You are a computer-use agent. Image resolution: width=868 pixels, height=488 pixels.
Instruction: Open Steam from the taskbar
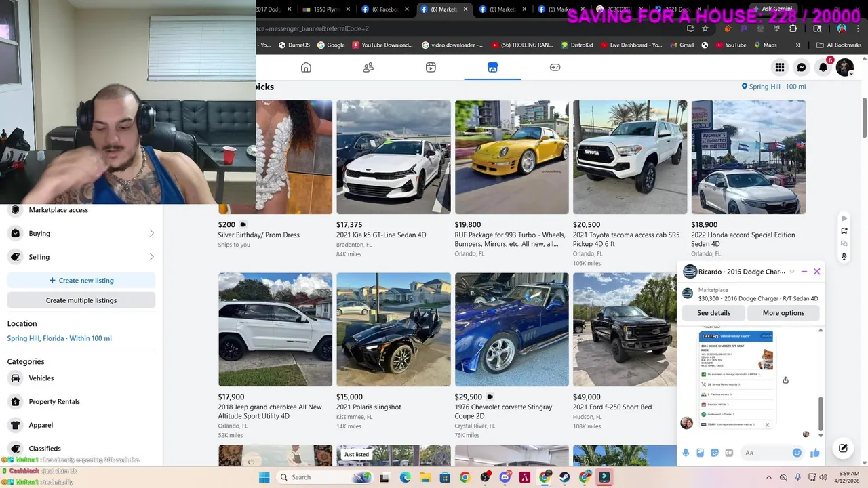[x=565, y=477]
